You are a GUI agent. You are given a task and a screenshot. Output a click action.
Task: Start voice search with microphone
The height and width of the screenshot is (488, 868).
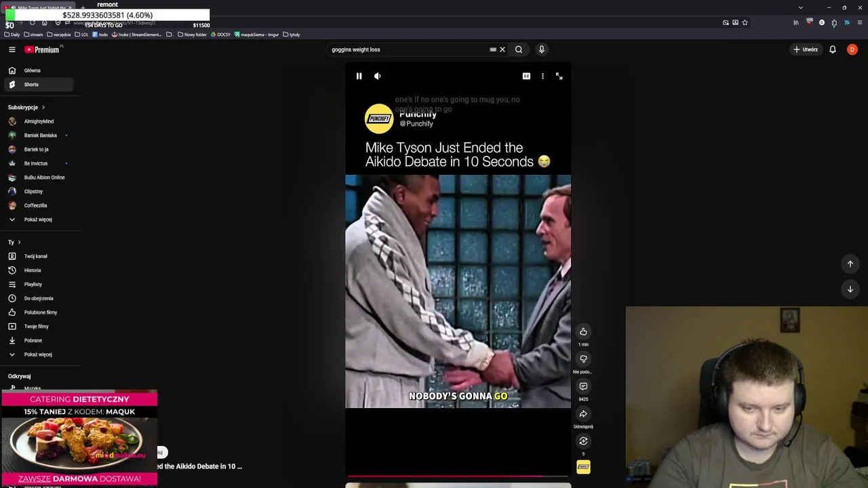point(541,49)
